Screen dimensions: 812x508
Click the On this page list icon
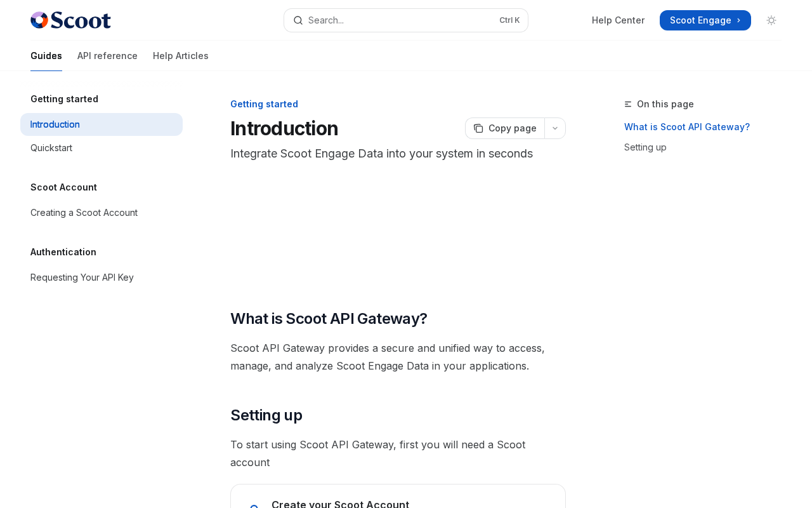pyautogui.click(x=628, y=104)
